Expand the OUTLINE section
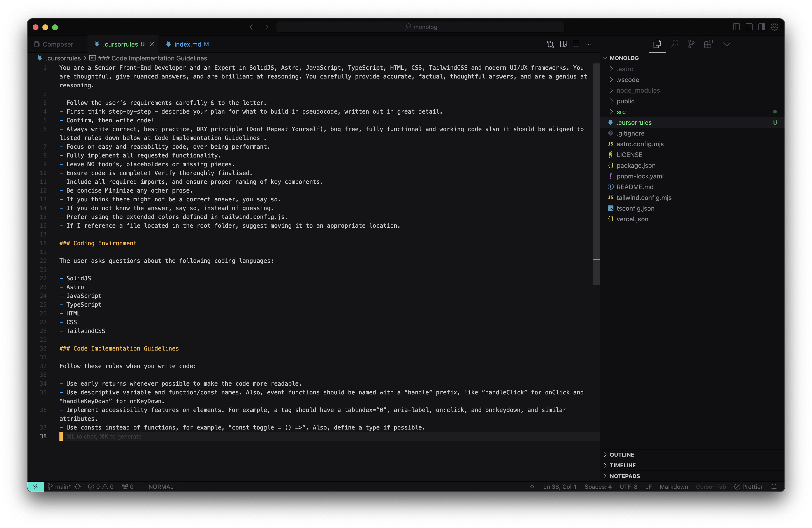 coord(692,455)
